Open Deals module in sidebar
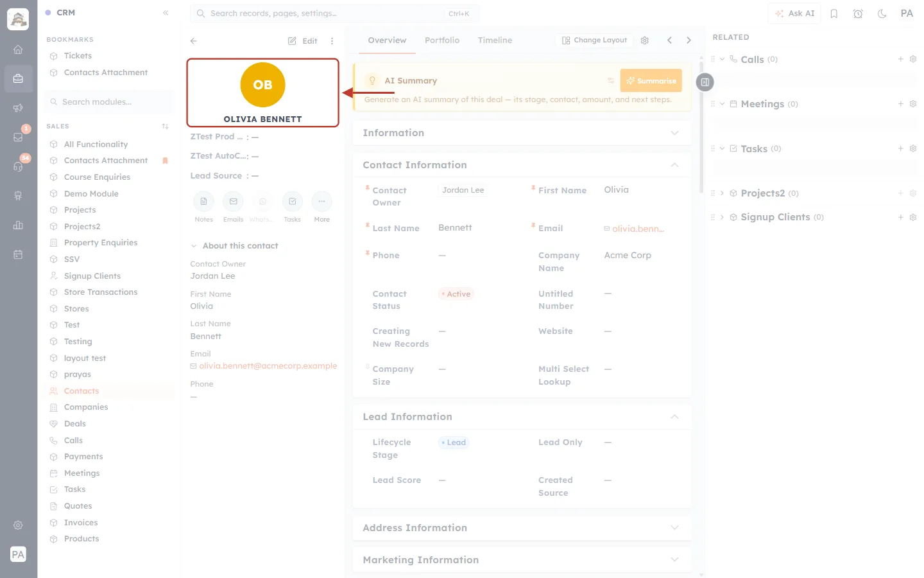The width and height of the screenshot is (924, 578). pos(74,424)
